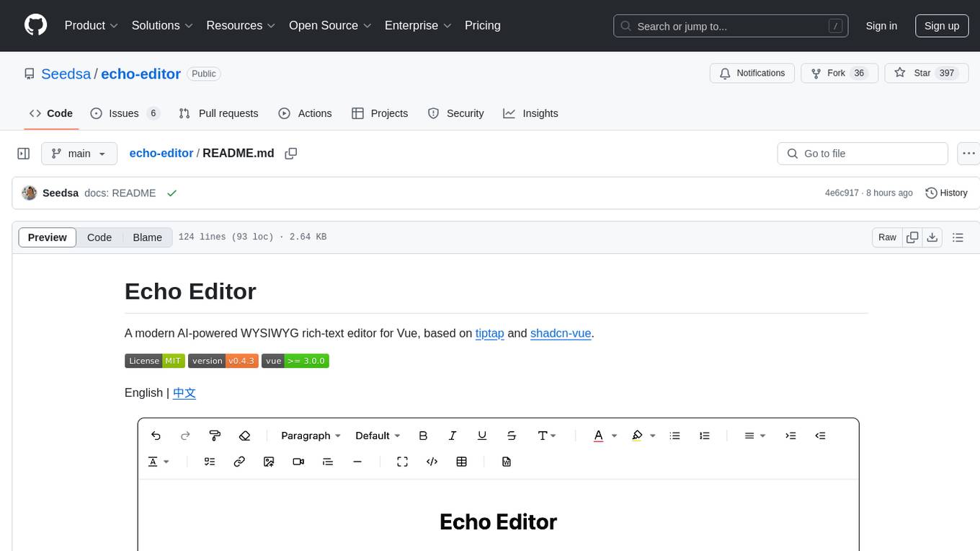Open the main branch selector
Image resolution: width=980 pixels, height=551 pixels.
[79, 154]
